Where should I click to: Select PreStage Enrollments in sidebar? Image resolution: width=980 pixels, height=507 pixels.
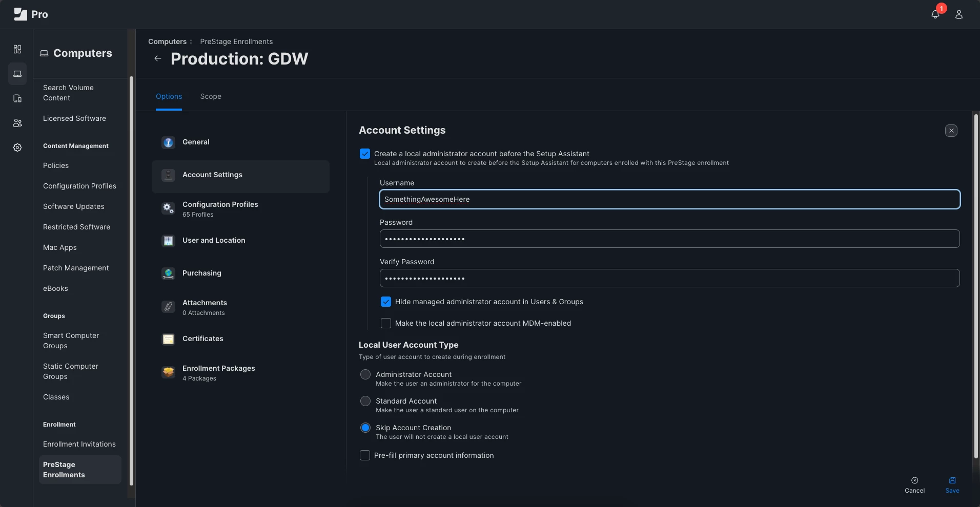[80, 470]
